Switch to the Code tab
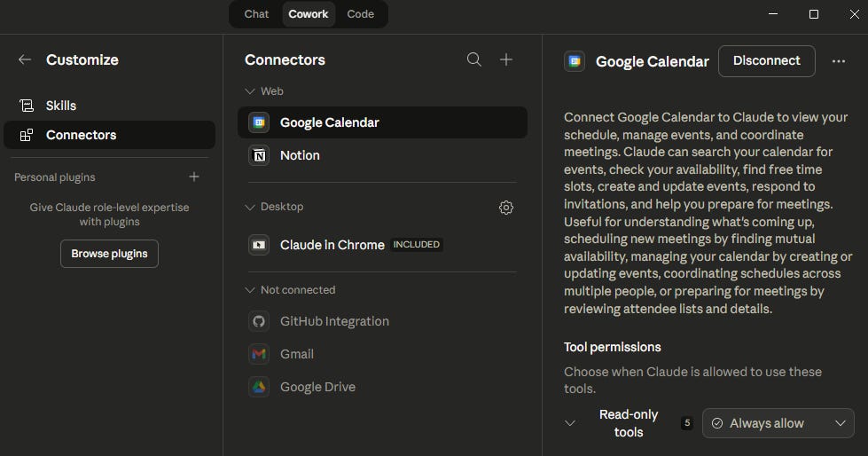Screen dimensions: 868x456 point(360,14)
